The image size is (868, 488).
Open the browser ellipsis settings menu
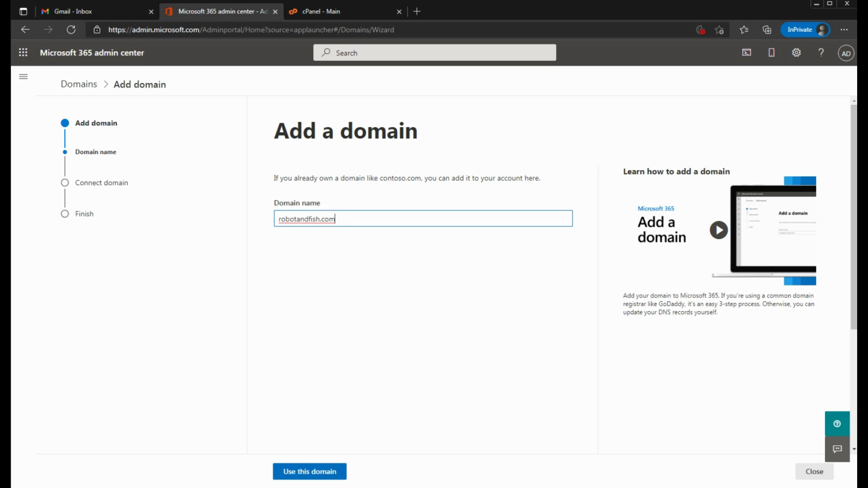tap(844, 29)
